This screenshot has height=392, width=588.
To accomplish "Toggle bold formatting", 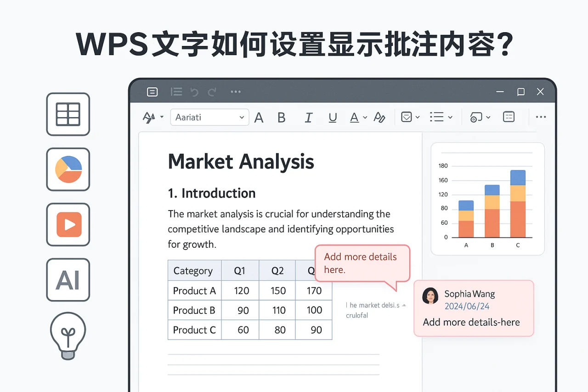I will (282, 117).
